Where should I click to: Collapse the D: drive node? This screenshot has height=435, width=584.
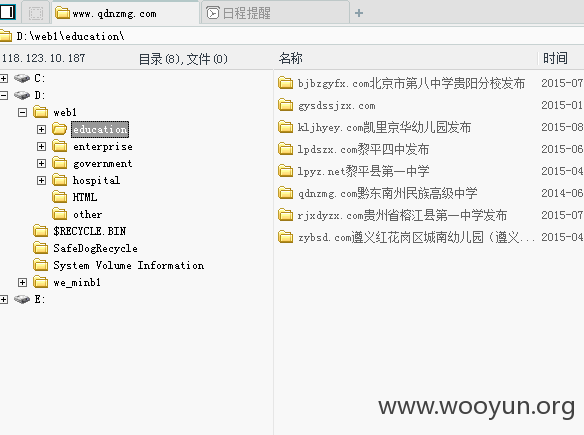(4, 95)
